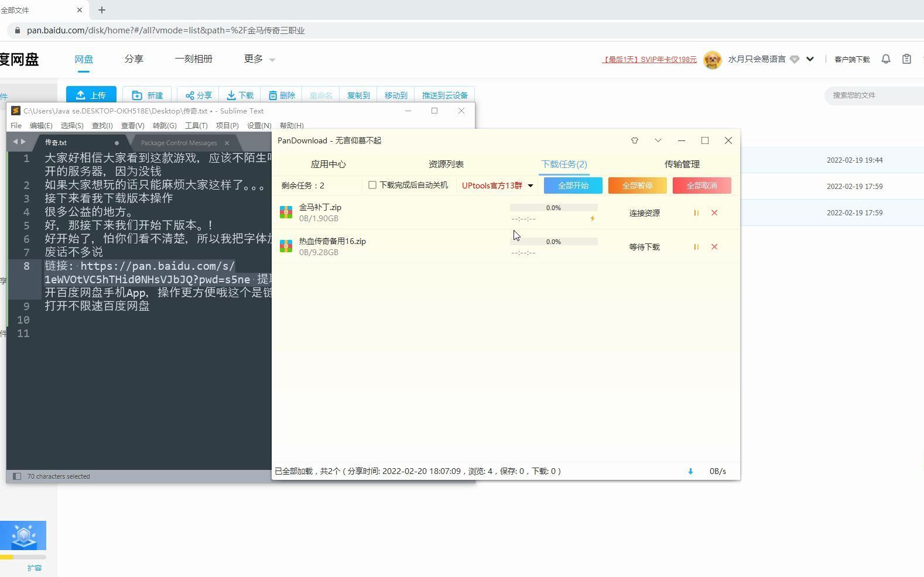The width and height of the screenshot is (924, 577).
Task: Click the 下载 toolbar button
Action: 240,95
